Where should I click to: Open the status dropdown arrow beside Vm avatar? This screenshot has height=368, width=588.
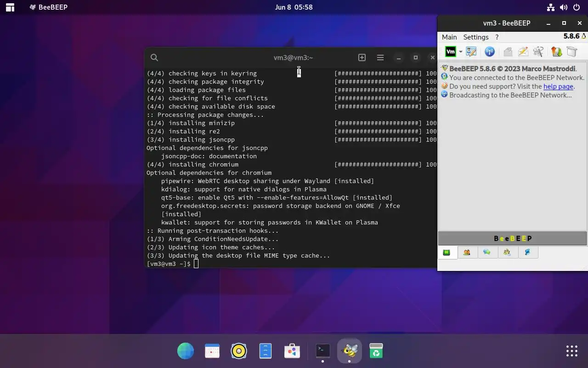click(x=460, y=52)
